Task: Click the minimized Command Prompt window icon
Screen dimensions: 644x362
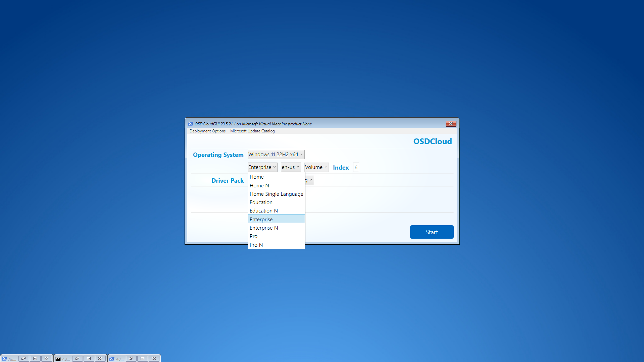Action: pos(58,359)
